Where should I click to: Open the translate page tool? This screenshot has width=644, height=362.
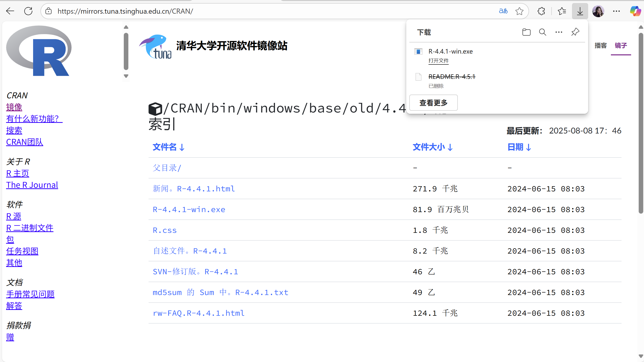pos(503,11)
